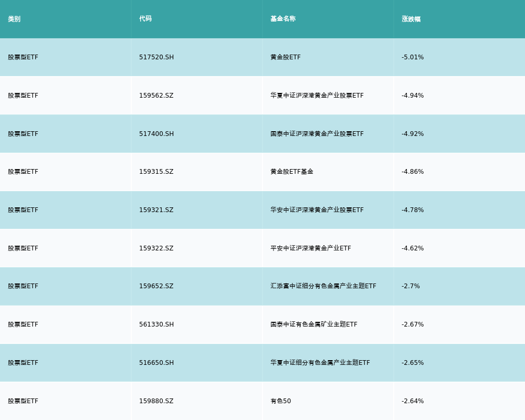Click the -4.62% change value

pos(413,248)
